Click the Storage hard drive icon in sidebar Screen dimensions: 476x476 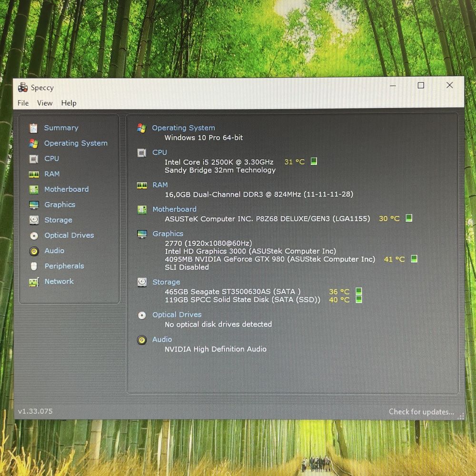34,220
